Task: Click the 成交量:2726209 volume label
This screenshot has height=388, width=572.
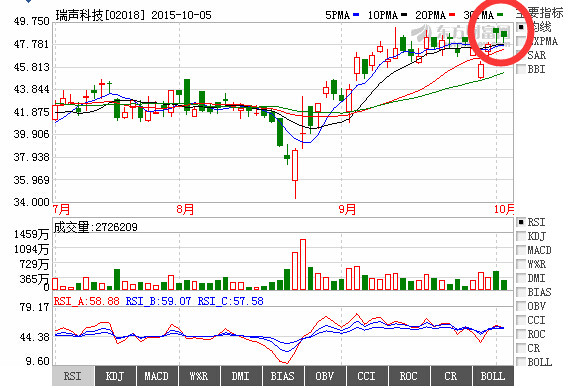Action: (96, 227)
